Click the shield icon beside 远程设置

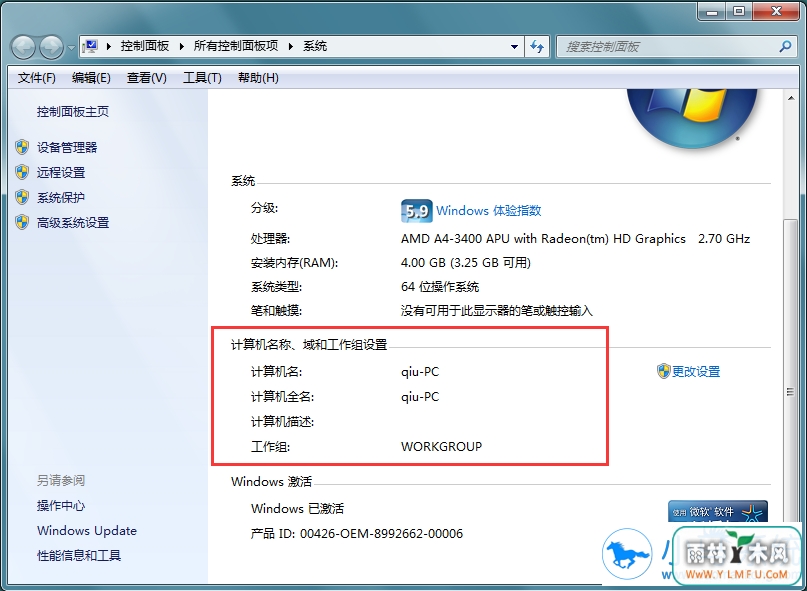coord(22,172)
